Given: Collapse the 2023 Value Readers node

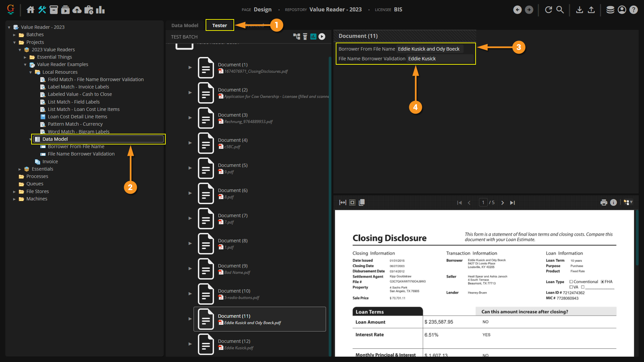Looking at the screenshot, I should click(20, 50).
